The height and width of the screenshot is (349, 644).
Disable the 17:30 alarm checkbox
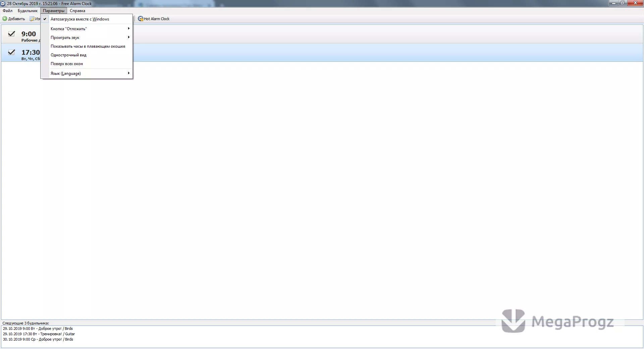tap(11, 52)
